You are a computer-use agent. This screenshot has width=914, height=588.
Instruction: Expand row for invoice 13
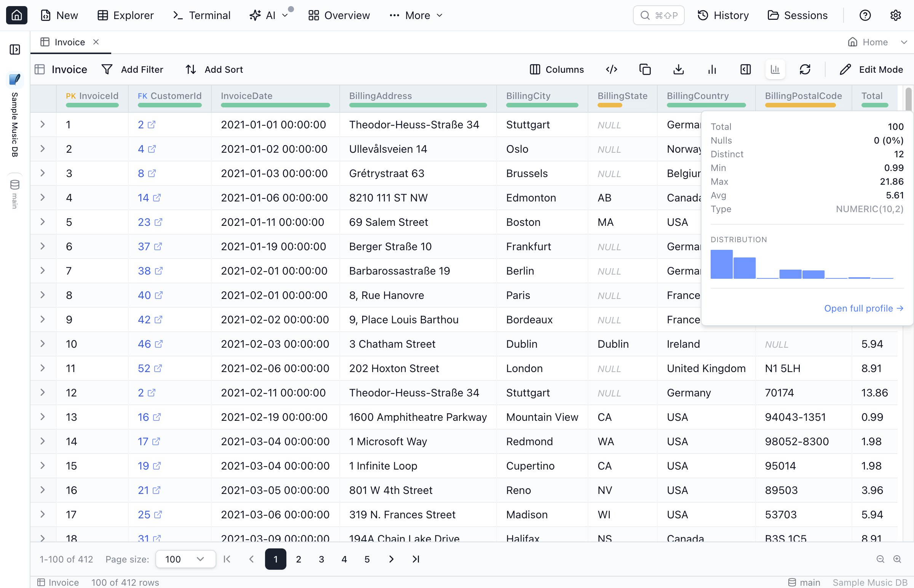43,417
